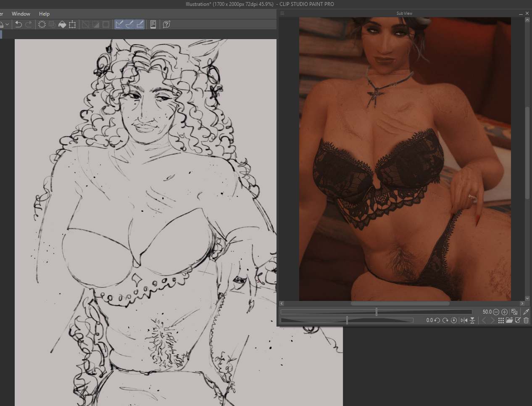The width and height of the screenshot is (532, 406).
Task: Open CLIP STUDIO support help icon
Action: [x=166, y=24]
